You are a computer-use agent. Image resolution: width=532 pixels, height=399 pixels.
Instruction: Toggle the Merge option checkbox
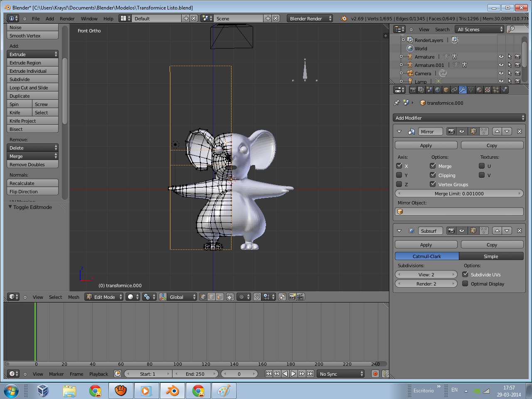433,166
